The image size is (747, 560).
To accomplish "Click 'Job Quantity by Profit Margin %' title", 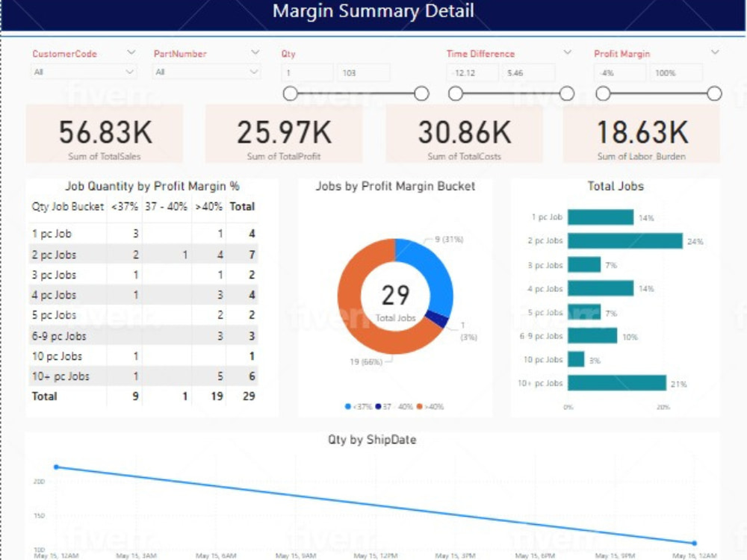I will point(152,186).
